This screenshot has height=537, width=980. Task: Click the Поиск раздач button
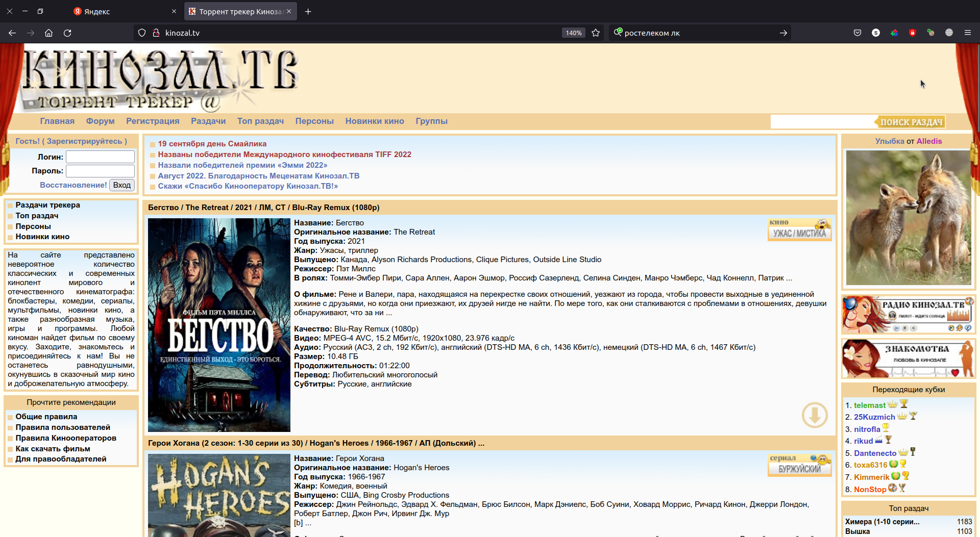[x=910, y=122]
